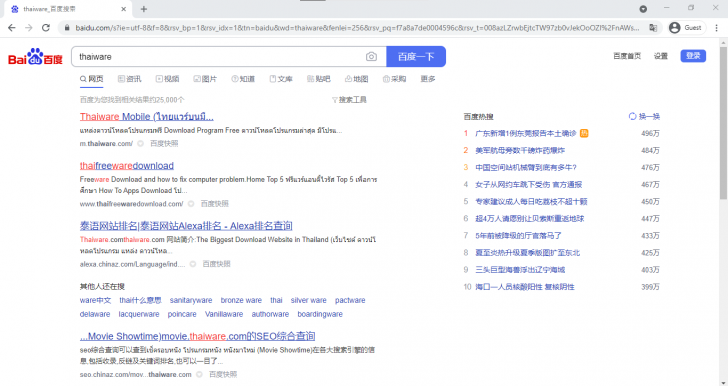
Task: Reload the current page
Action: click(x=46, y=28)
